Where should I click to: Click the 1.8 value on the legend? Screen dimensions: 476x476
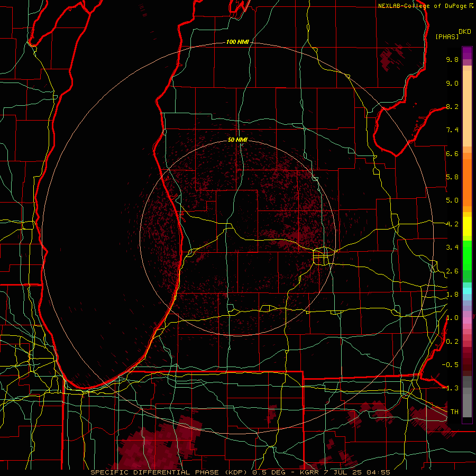click(x=452, y=295)
